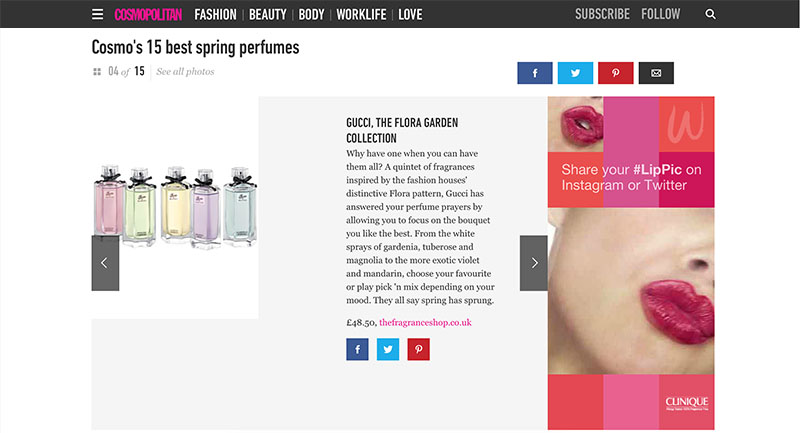Open the Fashion section
Viewport: 800px width, 433px height.
[x=215, y=15]
